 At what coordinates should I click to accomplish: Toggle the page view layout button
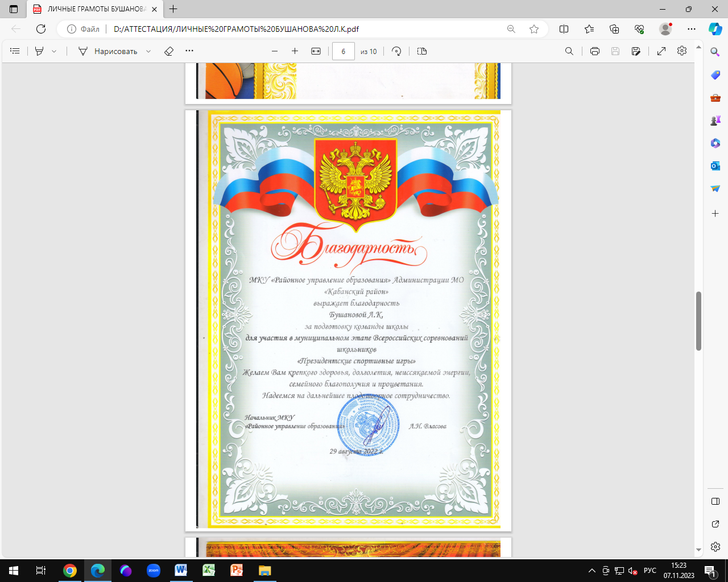click(x=422, y=51)
